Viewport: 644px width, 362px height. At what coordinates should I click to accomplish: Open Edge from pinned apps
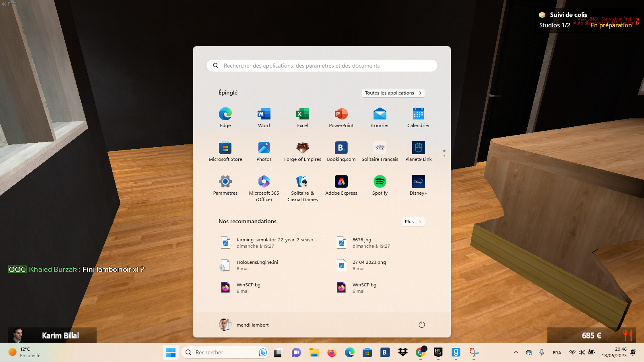coord(225,115)
